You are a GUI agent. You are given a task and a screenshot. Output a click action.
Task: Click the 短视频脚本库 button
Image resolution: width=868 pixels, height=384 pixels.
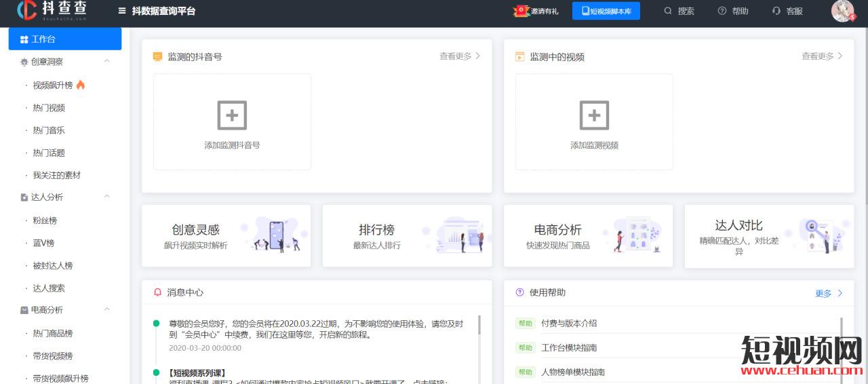click(x=606, y=11)
